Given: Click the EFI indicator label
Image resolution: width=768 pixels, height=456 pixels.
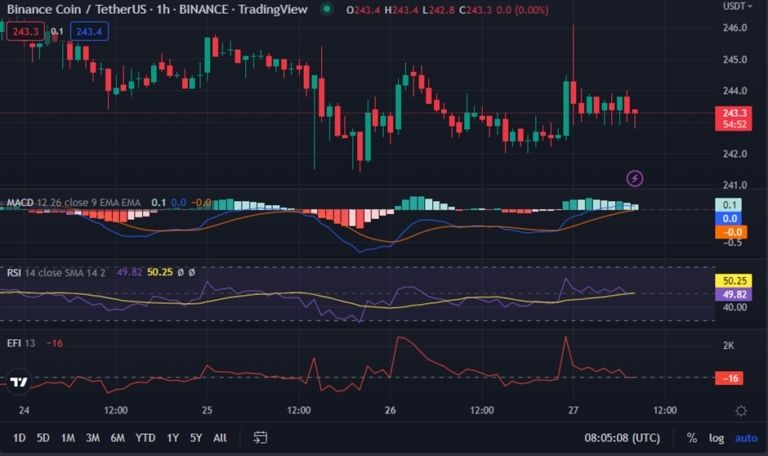Looking at the screenshot, I should (14, 343).
